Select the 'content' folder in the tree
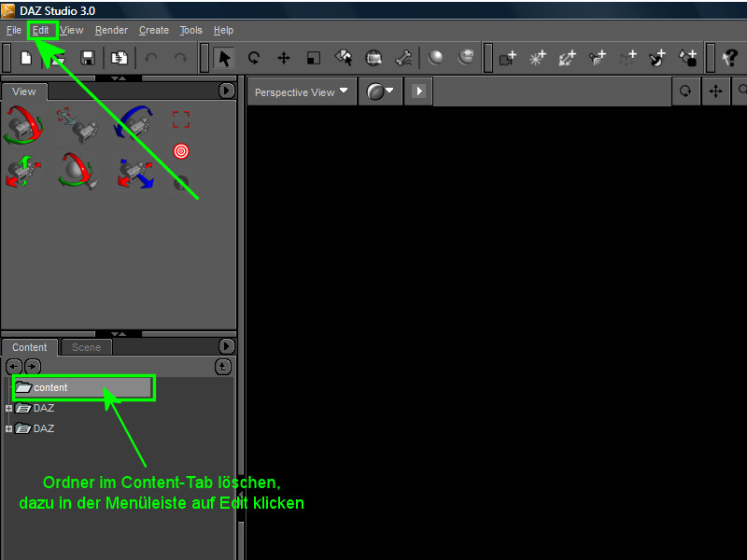This screenshot has height=560, width=747. click(83, 387)
